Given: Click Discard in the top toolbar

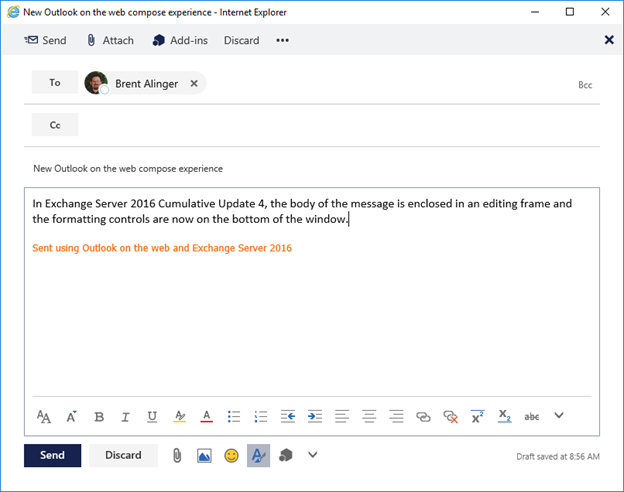Looking at the screenshot, I should (242, 40).
